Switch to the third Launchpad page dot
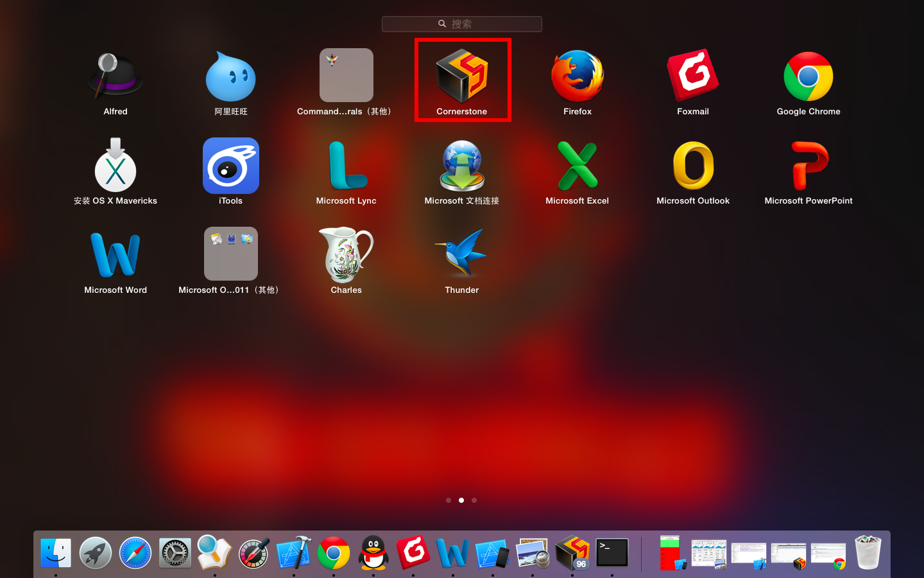This screenshot has width=924, height=578. [474, 500]
